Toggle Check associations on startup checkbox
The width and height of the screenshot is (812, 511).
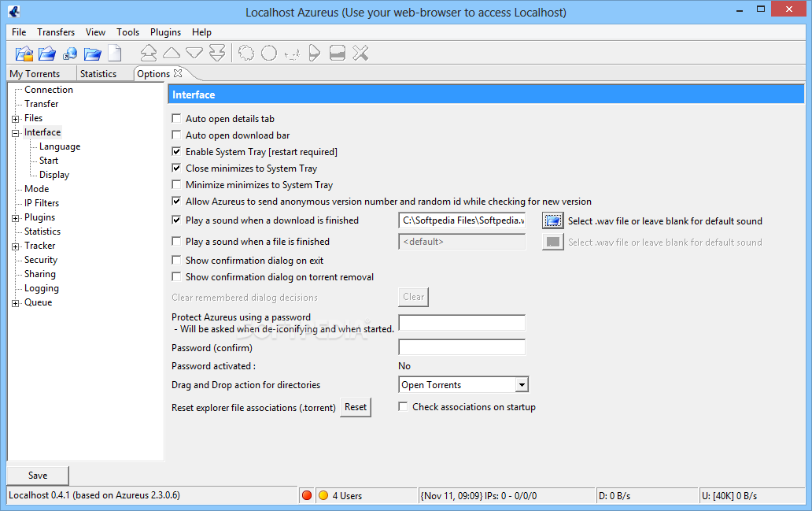(x=403, y=407)
